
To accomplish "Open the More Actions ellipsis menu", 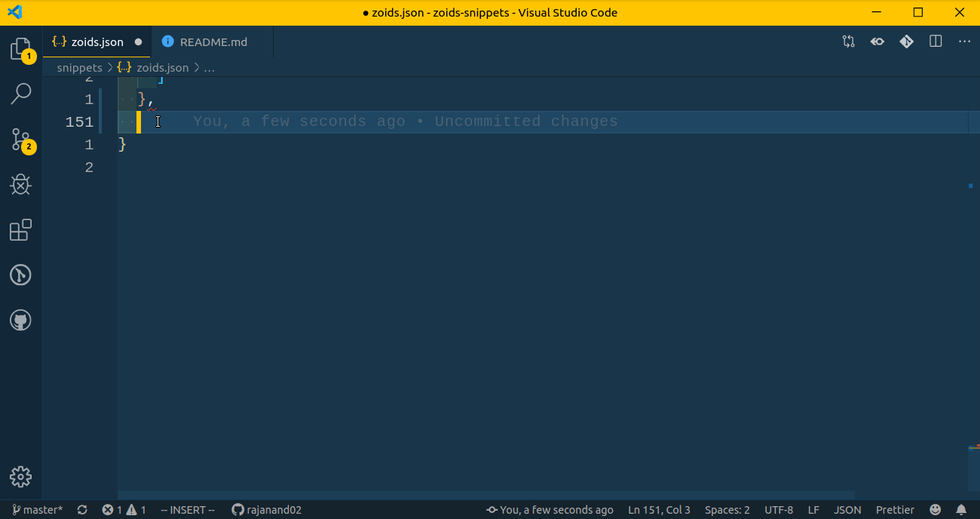I will 964,41.
